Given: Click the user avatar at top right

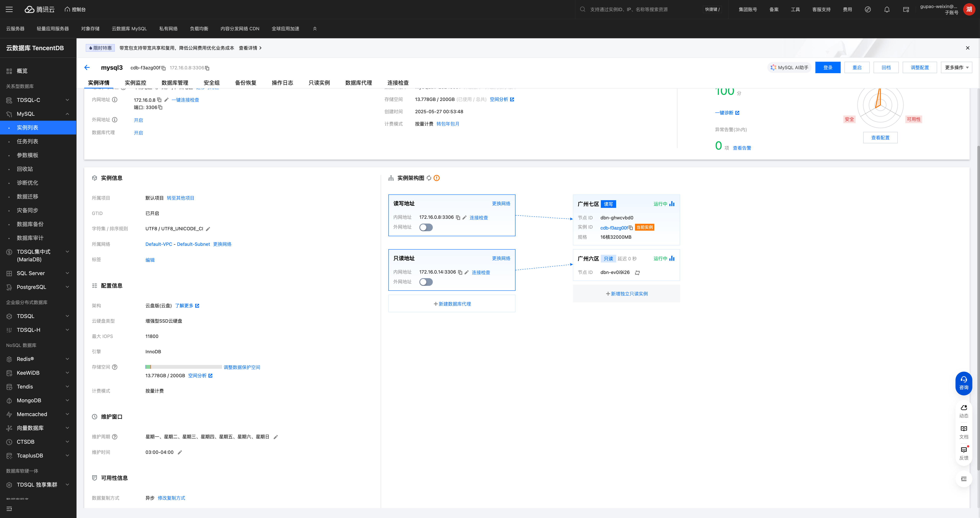Looking at the screenshot, I should (969, 10).
